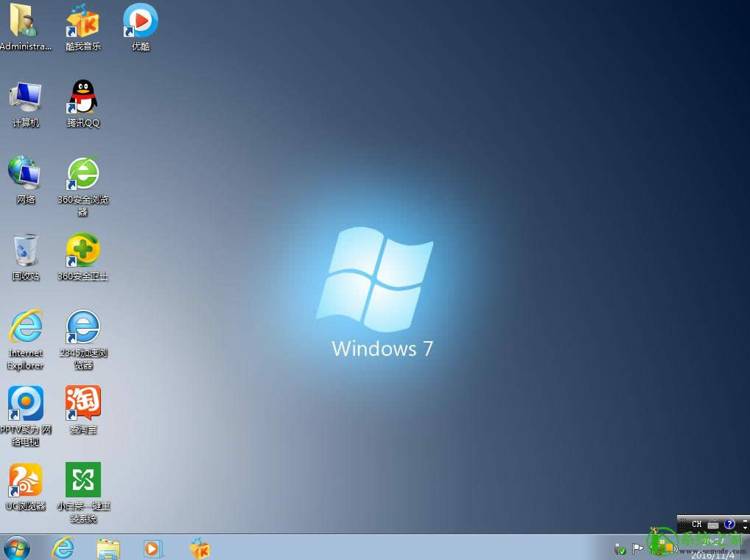Run 360 Security Guard (360安全卫士)
This screenshot has width=750, height=560.
(82, 251)
